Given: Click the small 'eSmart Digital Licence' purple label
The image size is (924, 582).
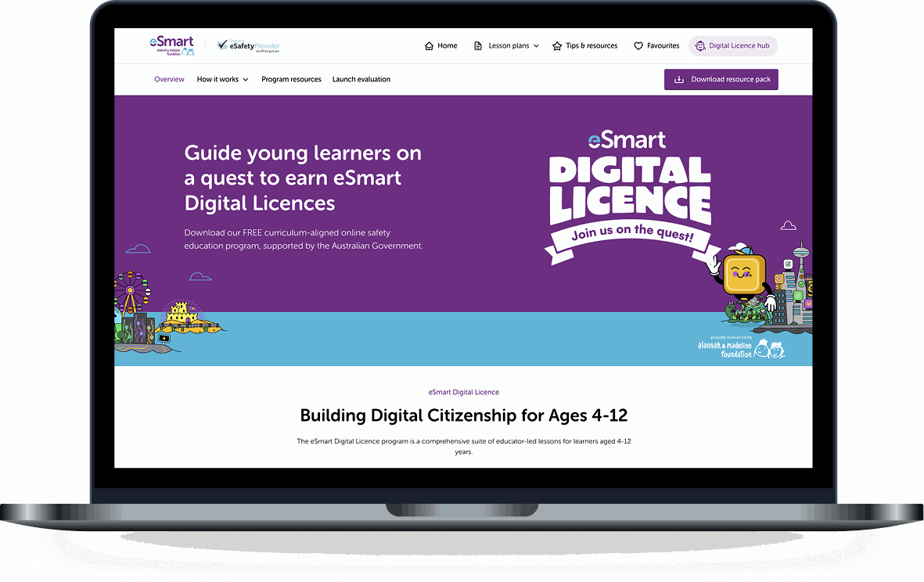Looking at the screenshot, I should coord(464,393).
